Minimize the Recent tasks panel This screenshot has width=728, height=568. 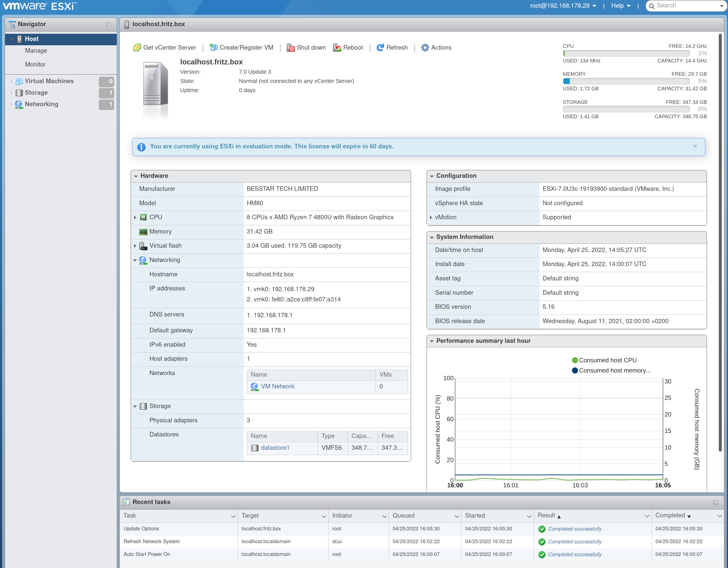[715, 503]
